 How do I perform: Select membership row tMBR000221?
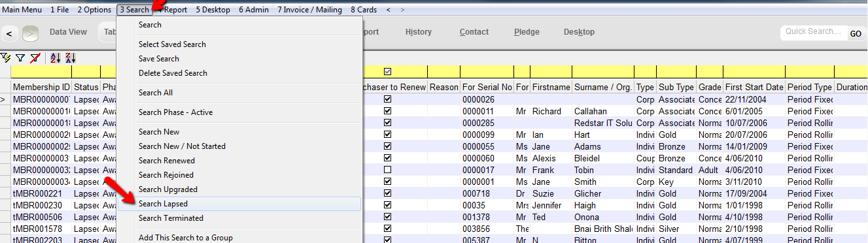(41, 193)
